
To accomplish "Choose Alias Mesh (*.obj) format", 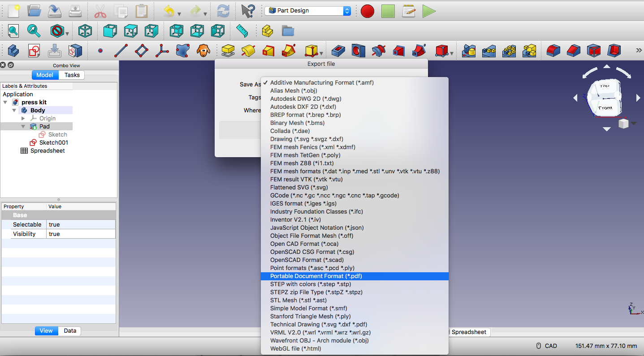I will tap(354, 91).
